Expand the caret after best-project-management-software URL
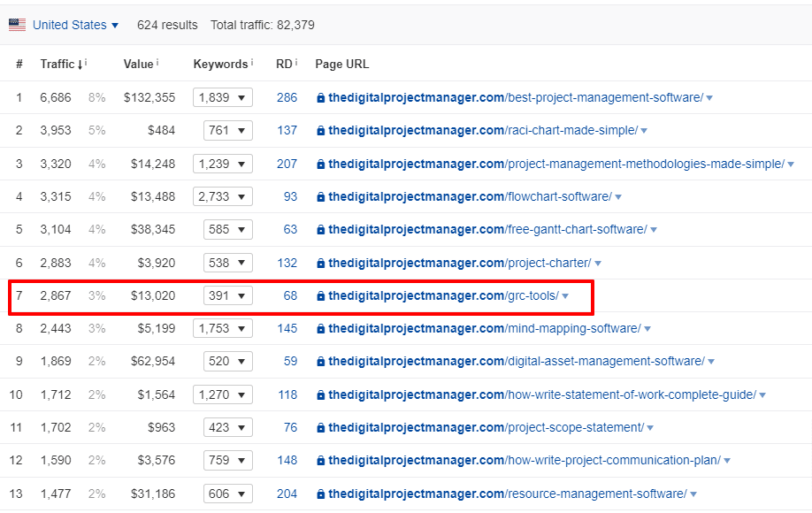The image size is (812, 513). [x=709, y=98]
